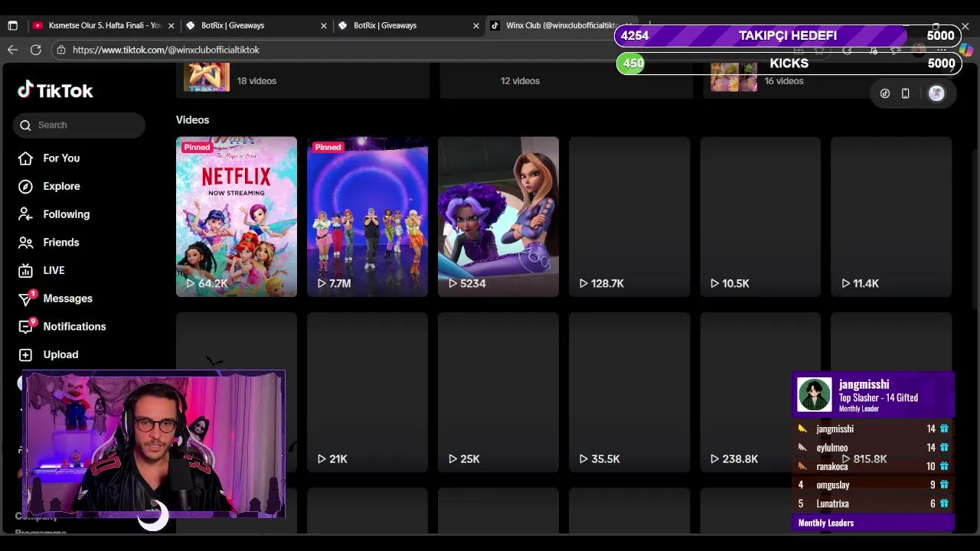Click the TikTok search field

tap(79, 125)
